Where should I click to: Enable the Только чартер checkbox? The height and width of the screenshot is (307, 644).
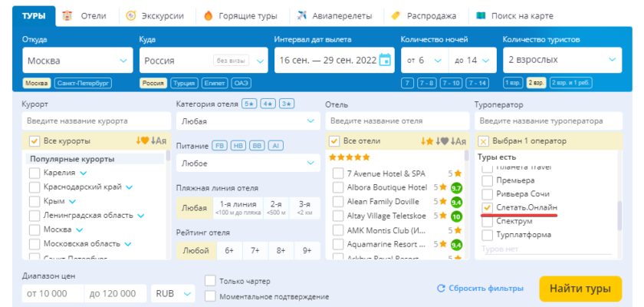pyautogui.click(x=210, y=281)
